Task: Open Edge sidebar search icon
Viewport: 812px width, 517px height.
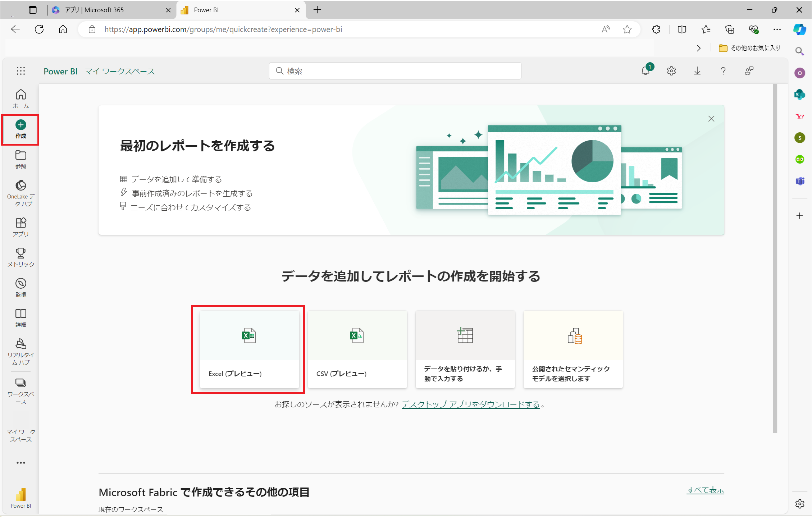Action: pos(799,51)
